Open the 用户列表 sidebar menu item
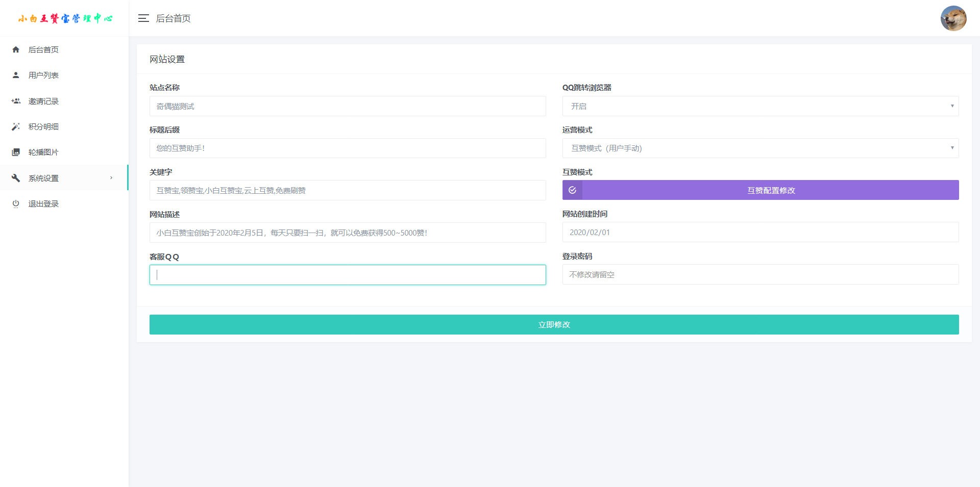 [64, 75]
